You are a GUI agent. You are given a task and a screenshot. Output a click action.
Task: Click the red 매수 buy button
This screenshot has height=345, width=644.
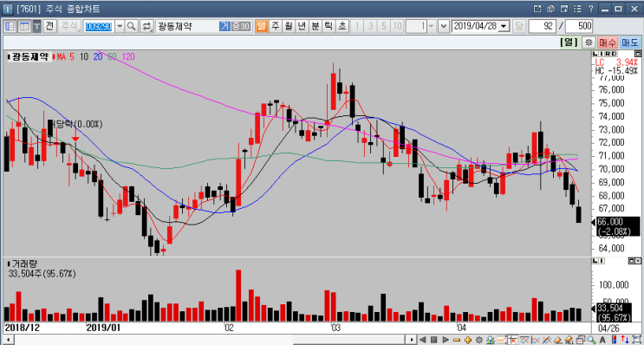[x=607, y=42]
